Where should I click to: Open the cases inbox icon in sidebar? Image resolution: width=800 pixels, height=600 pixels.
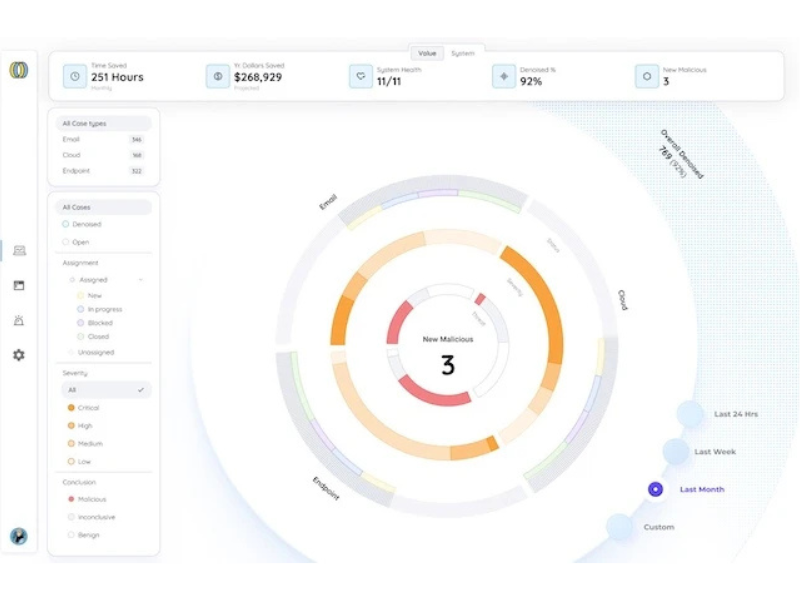[18, 251]
